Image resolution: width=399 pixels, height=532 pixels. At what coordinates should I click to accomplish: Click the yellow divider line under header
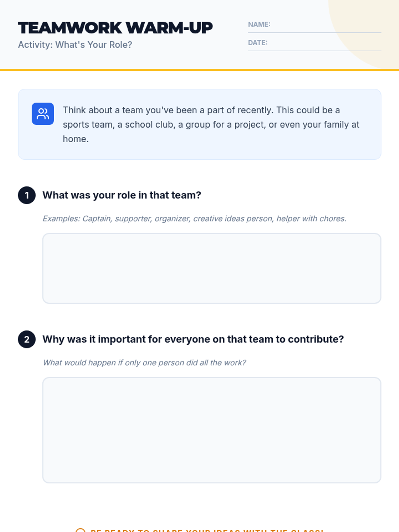point(199,70)
